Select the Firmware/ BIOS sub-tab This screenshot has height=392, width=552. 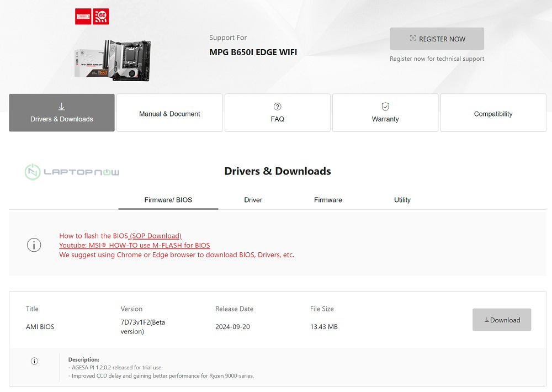[168, 200]
